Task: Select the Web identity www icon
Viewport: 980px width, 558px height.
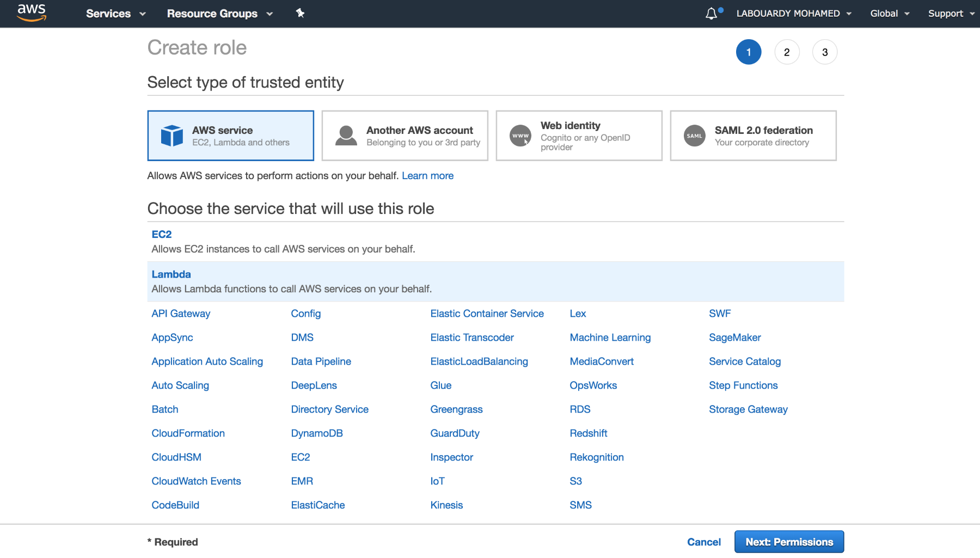Action: pyautogui.click(x=520, y=136)
